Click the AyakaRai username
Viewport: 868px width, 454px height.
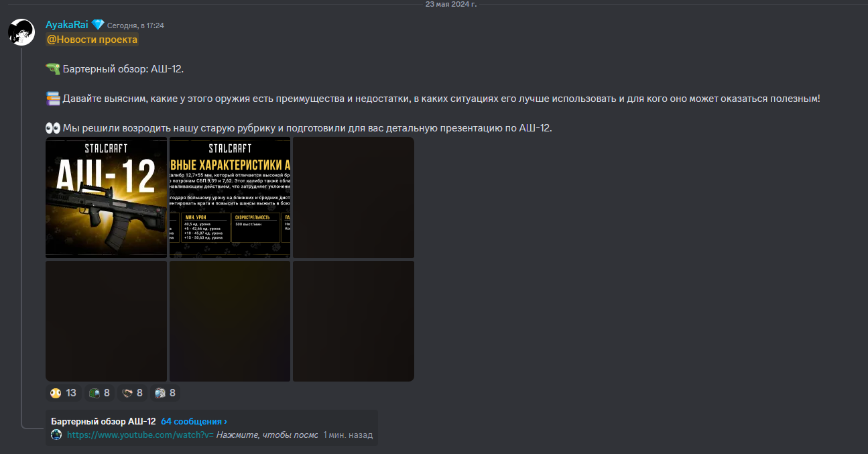[x=67, y=25]
